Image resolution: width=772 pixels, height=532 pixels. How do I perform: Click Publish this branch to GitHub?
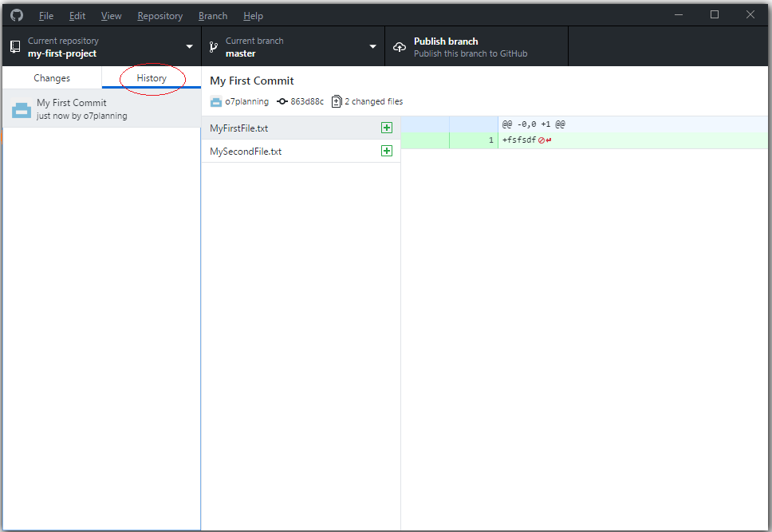pos(471,53)
